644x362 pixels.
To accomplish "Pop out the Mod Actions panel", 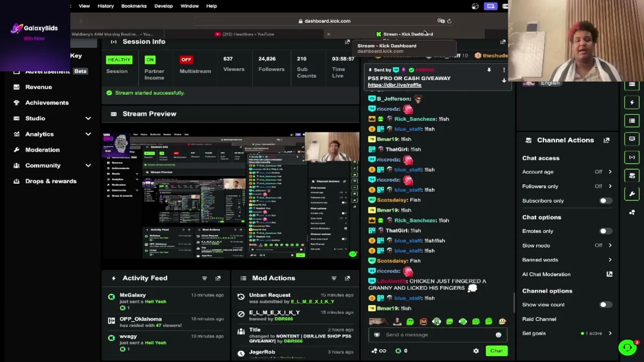I will click(x=347, y=278).
